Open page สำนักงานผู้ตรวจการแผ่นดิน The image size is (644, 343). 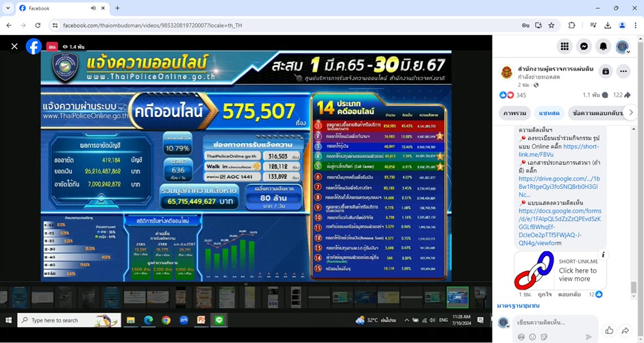556,68
